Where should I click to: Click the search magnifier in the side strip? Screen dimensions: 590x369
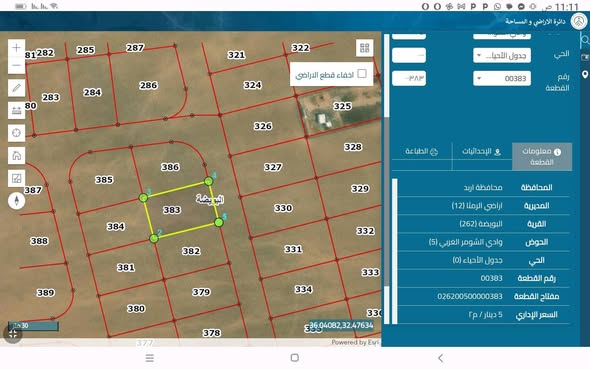pyautogui.click(x=585, y=39)
